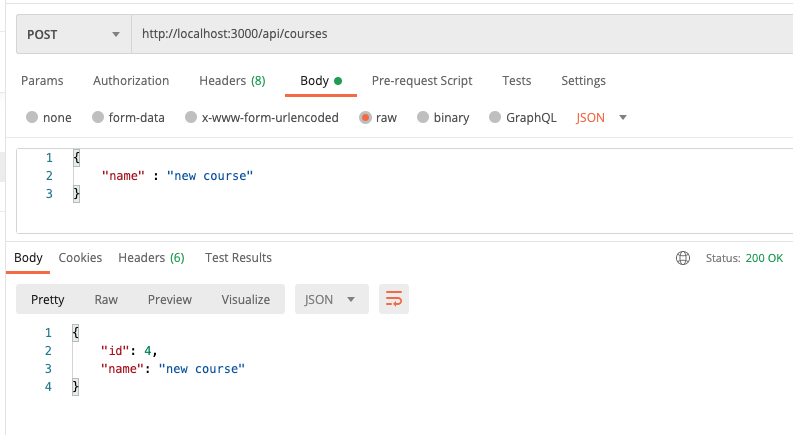Open the response Headers (6) tab

pos(151,258)
